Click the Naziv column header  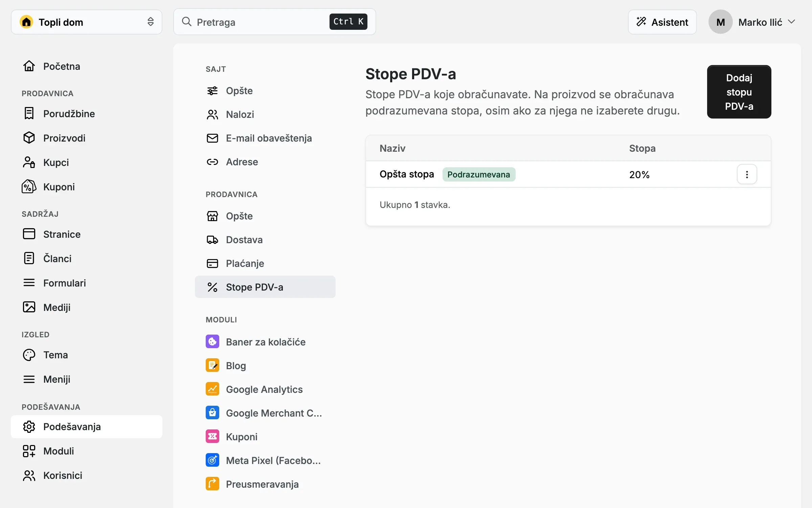[x=392, y=148]
